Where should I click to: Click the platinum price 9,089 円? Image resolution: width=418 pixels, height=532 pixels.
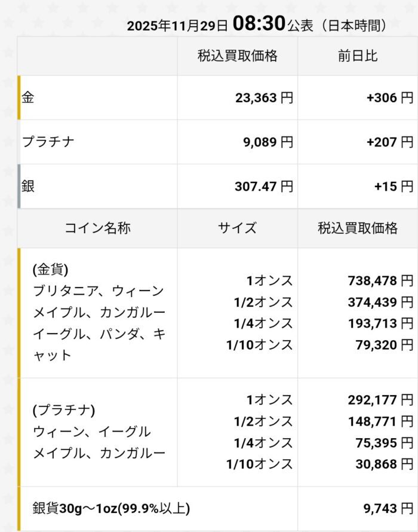click(x=268, y=142)
